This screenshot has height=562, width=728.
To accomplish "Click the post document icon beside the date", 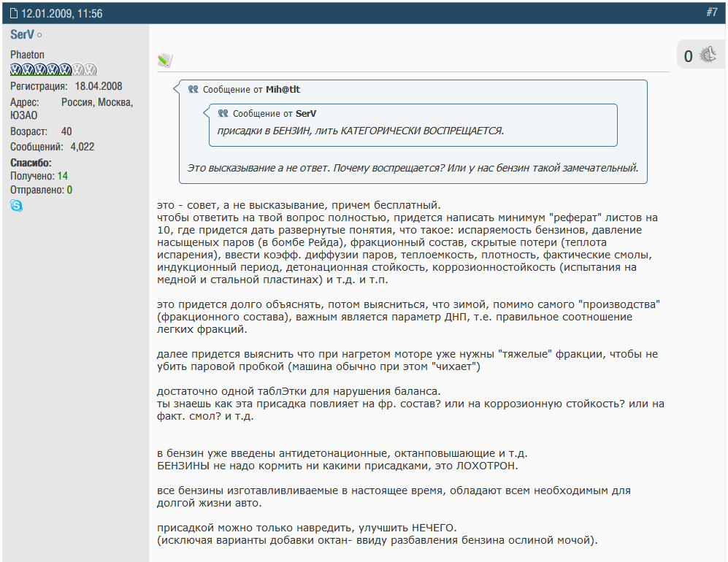I will [x=14, y=13].
